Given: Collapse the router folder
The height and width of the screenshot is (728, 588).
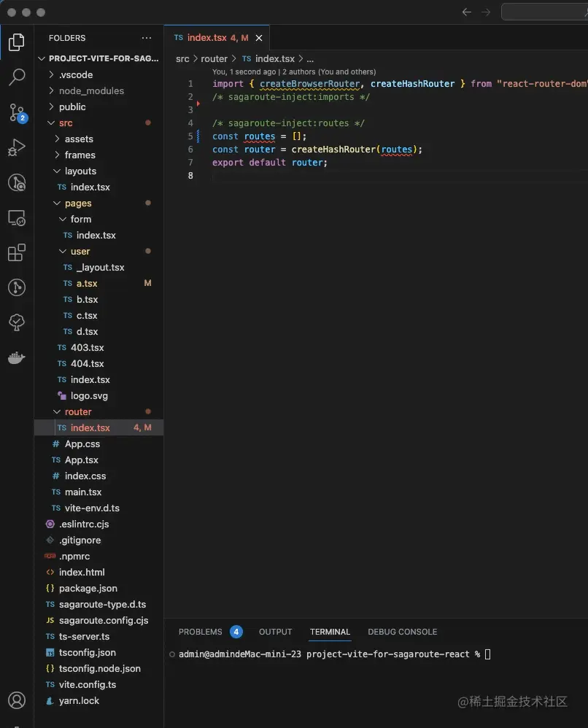Looking at the screenshot, I should [99, 412].
